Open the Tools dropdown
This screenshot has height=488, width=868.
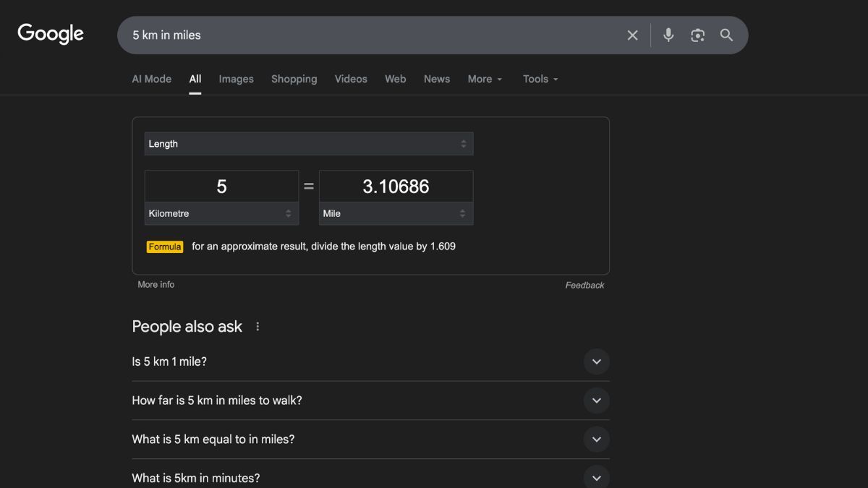540,80
